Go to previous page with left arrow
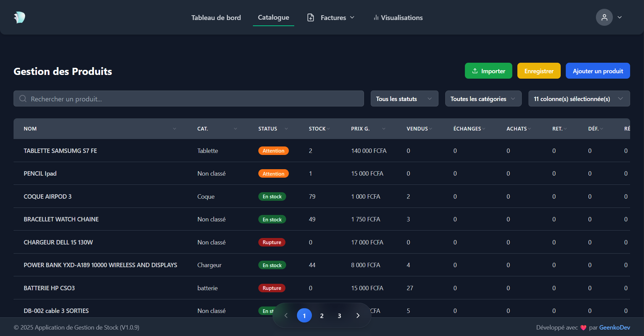644x336 pixels. click(286, 316)
